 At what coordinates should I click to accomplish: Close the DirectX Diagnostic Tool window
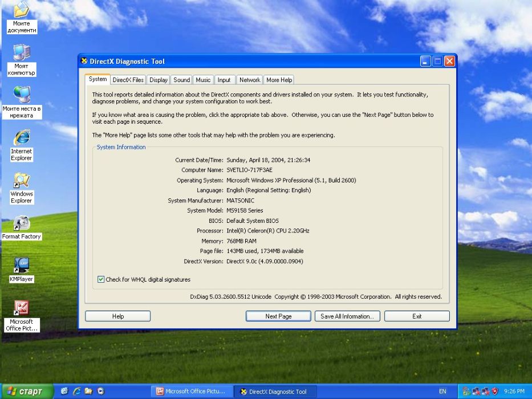(x=449, y=61)
